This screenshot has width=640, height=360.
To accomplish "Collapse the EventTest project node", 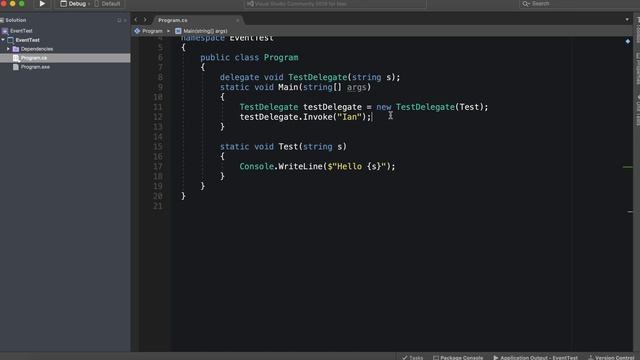I will tap(3, 40).
